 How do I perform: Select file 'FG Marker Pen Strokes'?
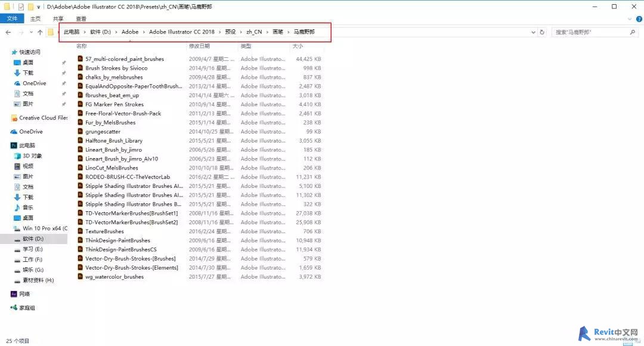point(114,104)
